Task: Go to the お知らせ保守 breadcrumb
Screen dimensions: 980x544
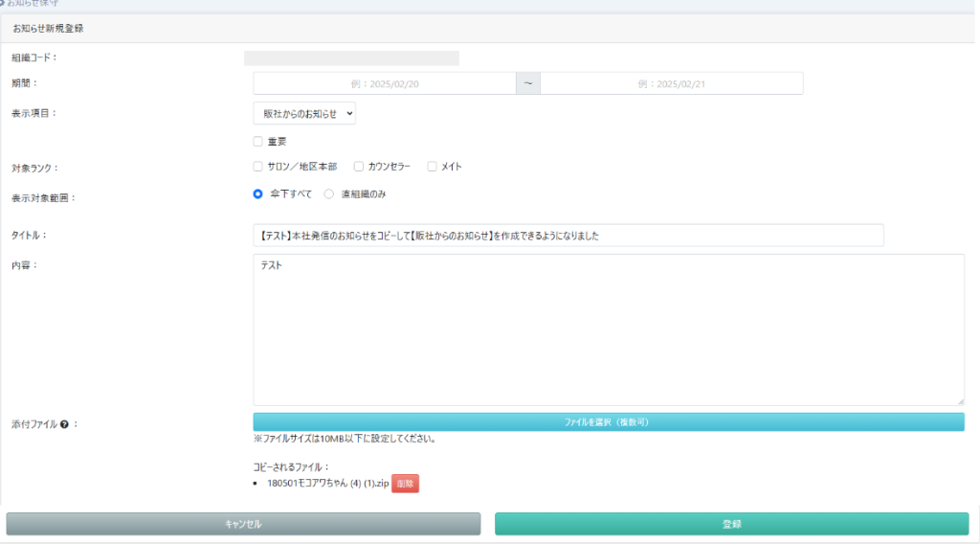Action: 32,4
